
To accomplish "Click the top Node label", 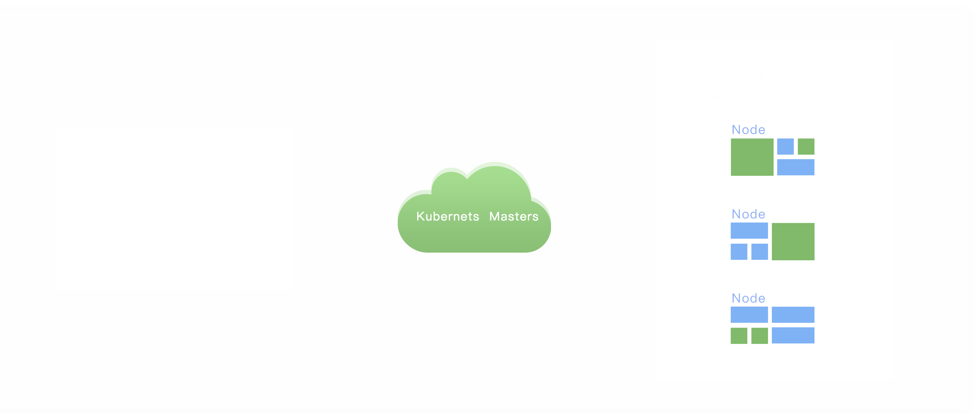I will (x=748, y=130).
